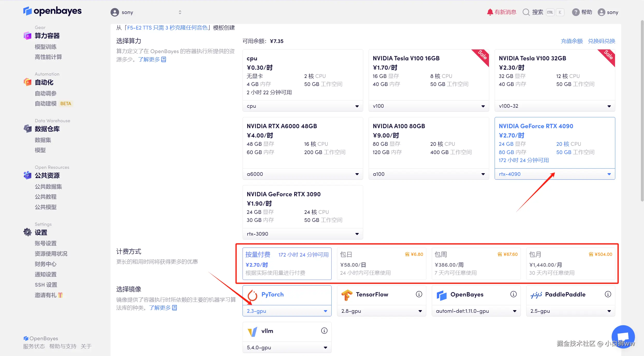The height and width of the screenshot is (356, 644).
Task: Go to 公共教程 in the sidebar
Action: [46, 197]
